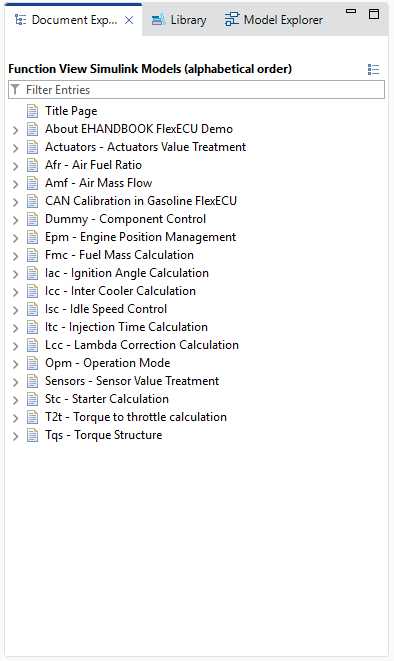The height and width of the screenshot is (661, 394).
Task: Click the Library tab icon
Action: tap(158, 20)
